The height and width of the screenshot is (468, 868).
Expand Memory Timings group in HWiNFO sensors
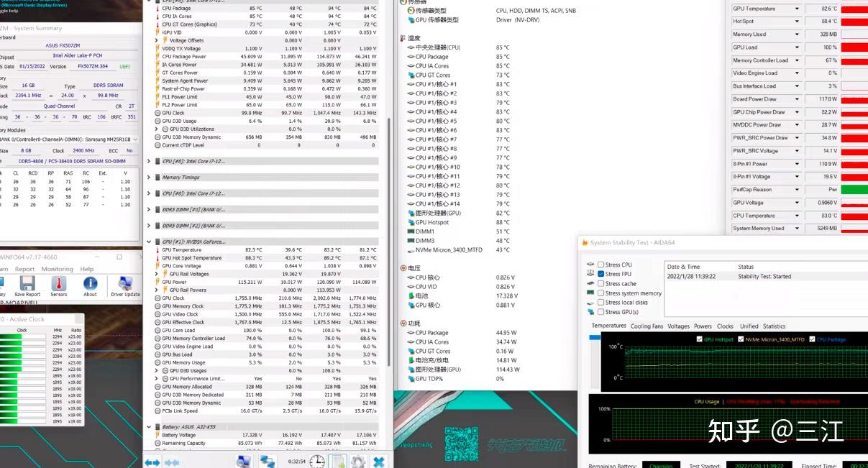149,177
